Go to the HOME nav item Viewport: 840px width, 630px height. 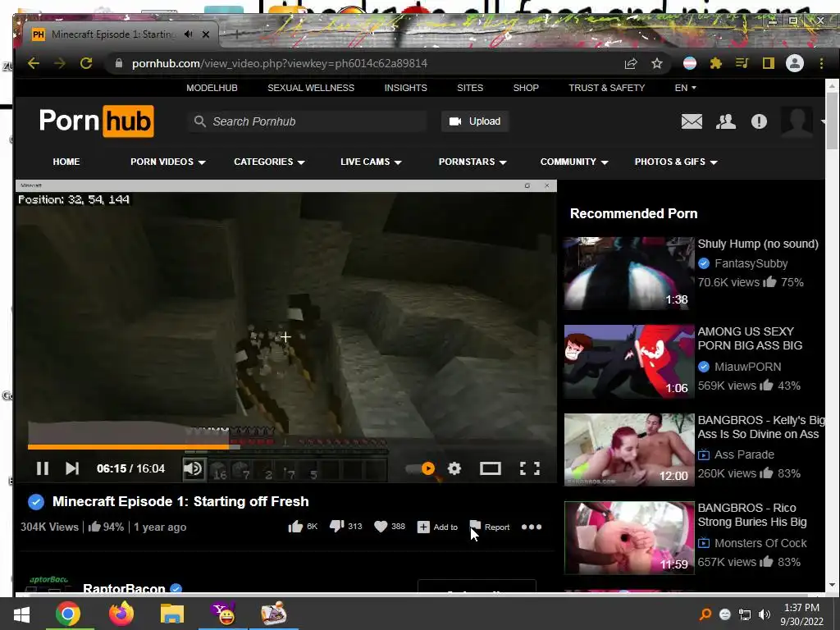pos(66,162)
